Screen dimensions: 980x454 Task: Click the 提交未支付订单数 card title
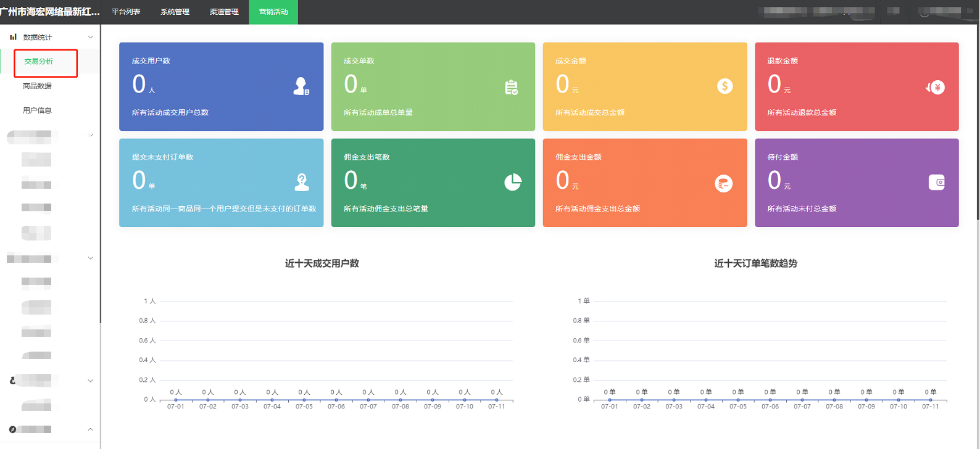[x=162, y=157]
